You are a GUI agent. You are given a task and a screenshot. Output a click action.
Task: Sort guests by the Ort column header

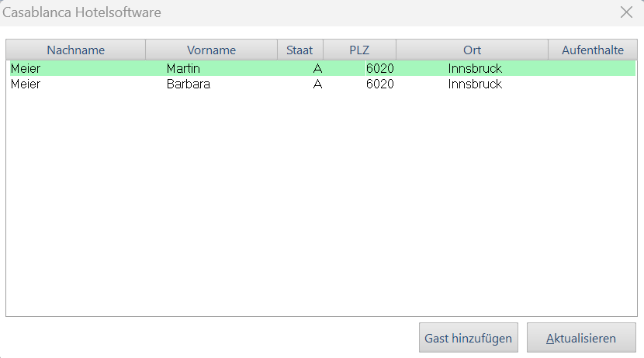(472, 50)
